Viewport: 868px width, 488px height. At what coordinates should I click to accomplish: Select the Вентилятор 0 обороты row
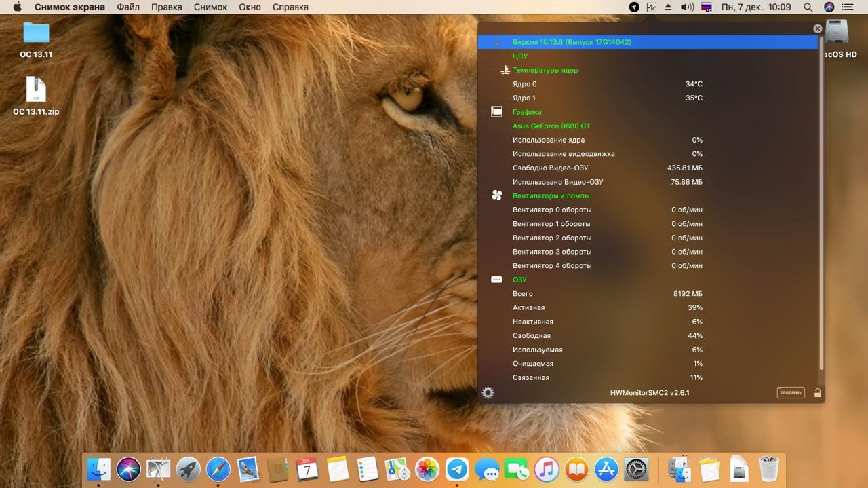click(x=648, y=210)
